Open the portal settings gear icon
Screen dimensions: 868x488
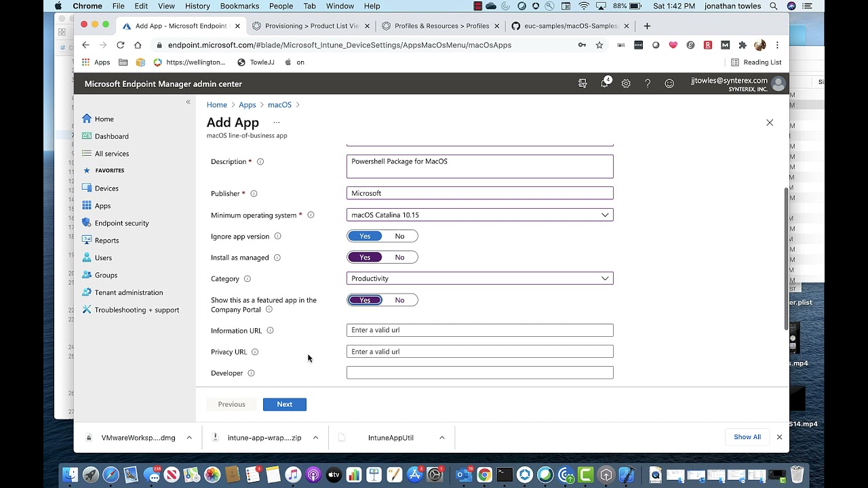point(626,83)
